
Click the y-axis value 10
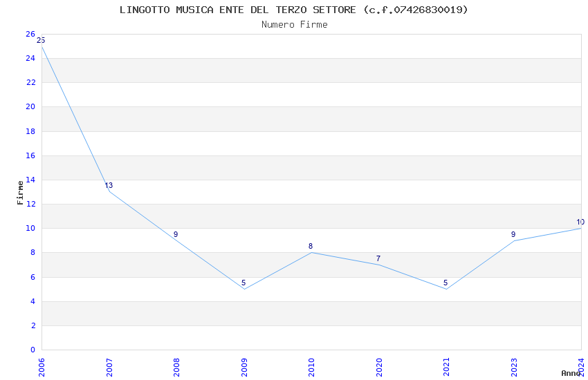pyautogui.click(x=30, y=228)
